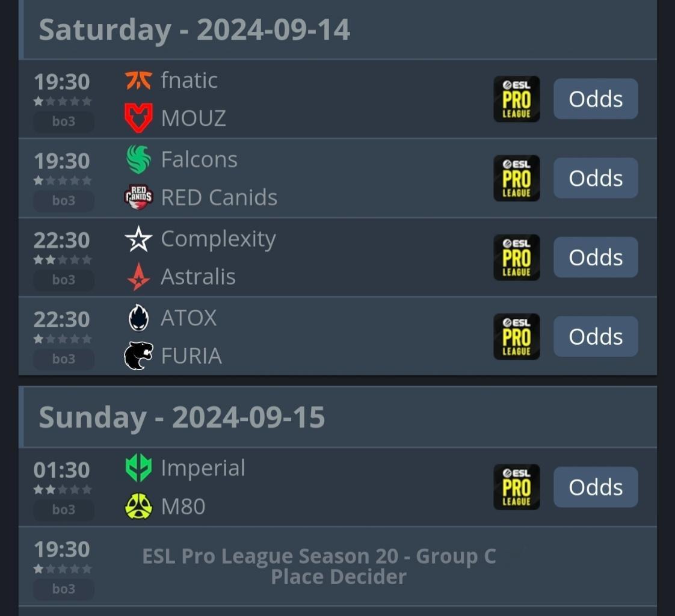Show Odds for ATOX vs FURIA
This screenshot has width=675, height=616.
point(596,337)
